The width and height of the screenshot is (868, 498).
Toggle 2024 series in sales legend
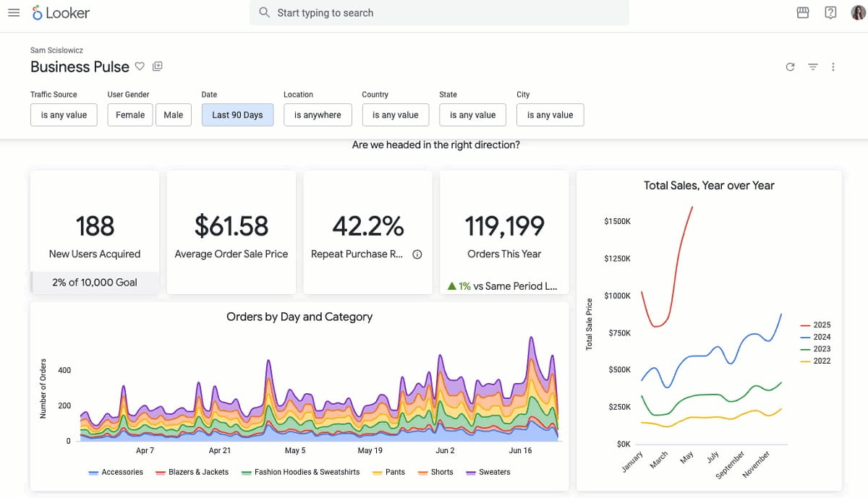coord(815,337)
